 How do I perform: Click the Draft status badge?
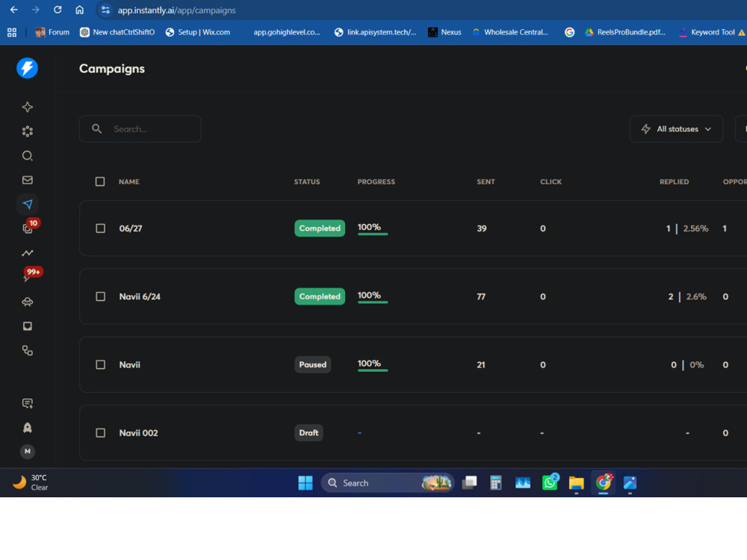tap(309, 433)
